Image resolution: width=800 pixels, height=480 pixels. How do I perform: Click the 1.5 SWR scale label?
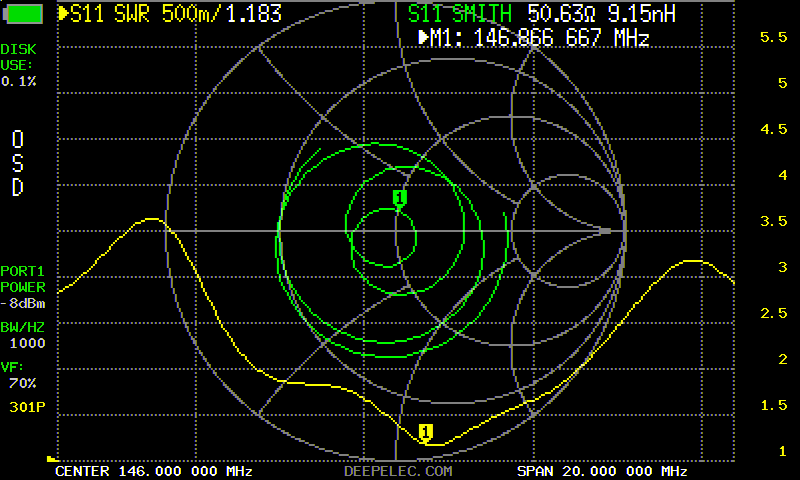pos(773,405)
